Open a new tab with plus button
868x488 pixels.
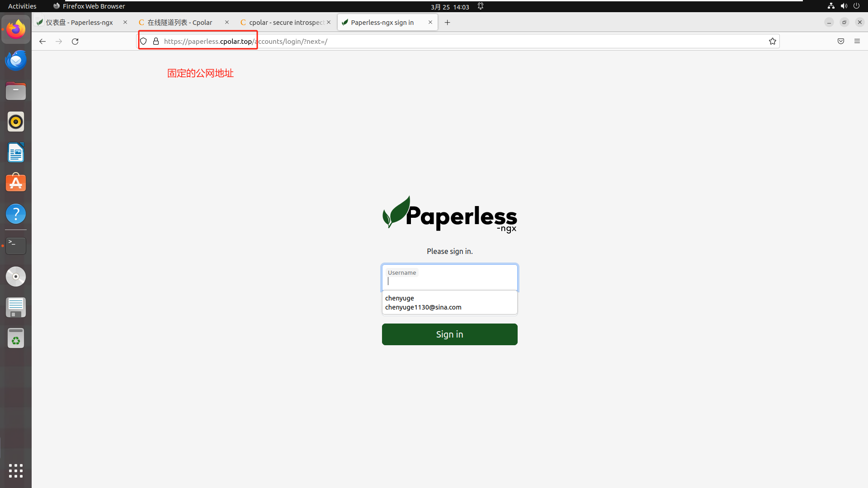point(447,22)
